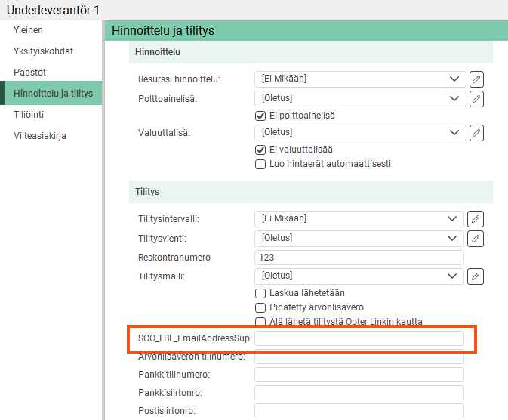This screenshot has height=420, width=508.
Task: Click the edit pencil beside Polttoainelisä
Action: pos(476,98)
